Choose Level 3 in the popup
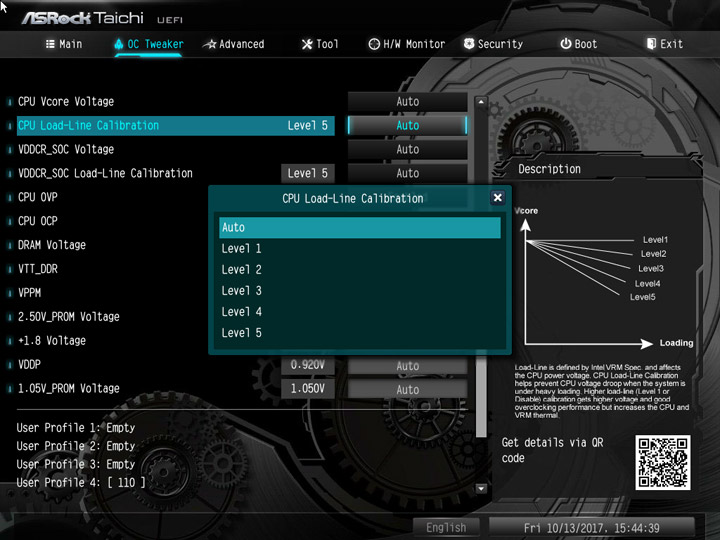Screen dimensions: 720x540 point(360,291)
